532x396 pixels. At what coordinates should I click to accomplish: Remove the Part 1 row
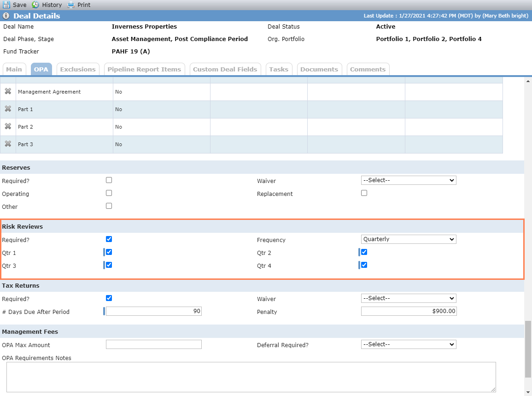coord(8,109)
